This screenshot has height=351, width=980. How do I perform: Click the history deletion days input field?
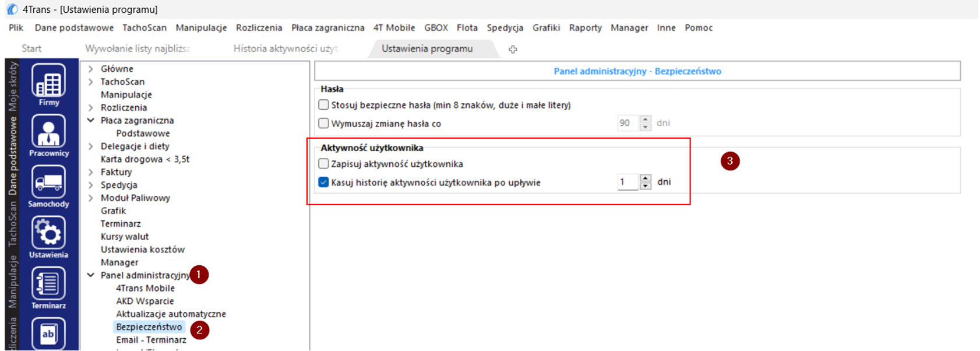point(628,182)
